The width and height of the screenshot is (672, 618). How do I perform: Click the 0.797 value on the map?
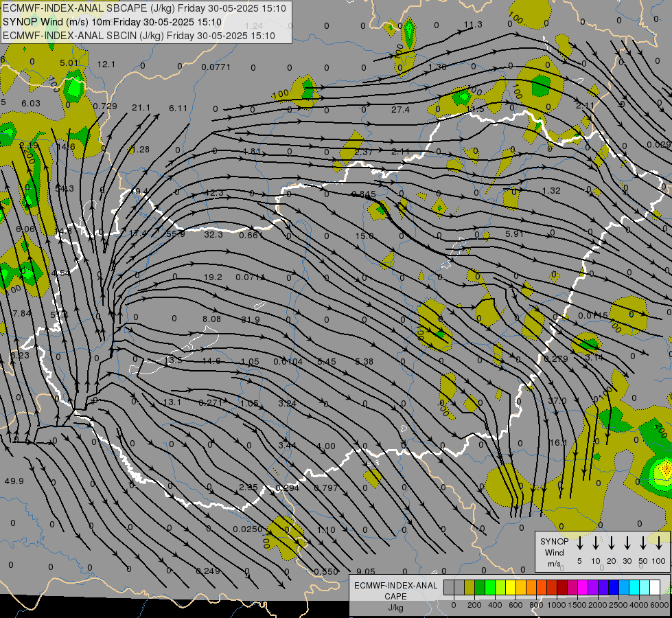(x=326, y=488)
